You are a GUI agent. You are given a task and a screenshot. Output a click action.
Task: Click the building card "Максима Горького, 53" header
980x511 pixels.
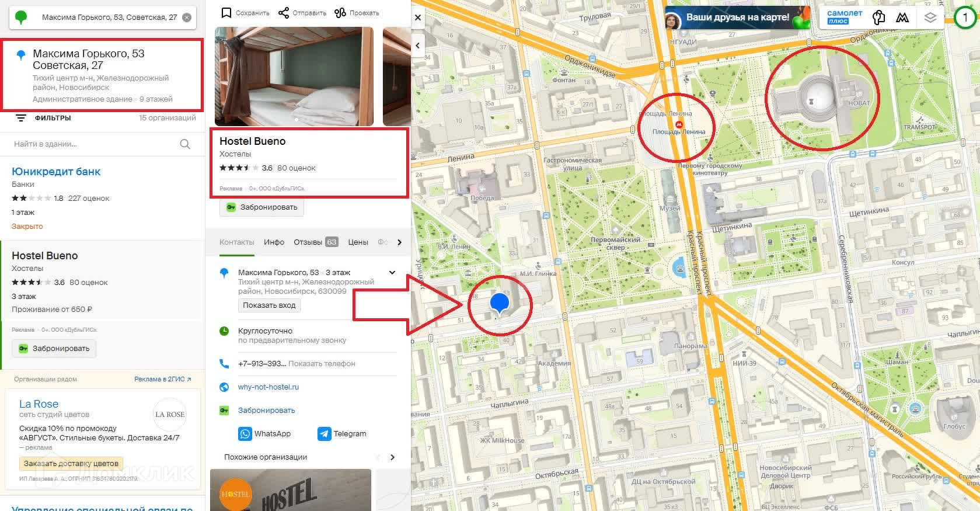pyautogui.click(x=89, y=60)
